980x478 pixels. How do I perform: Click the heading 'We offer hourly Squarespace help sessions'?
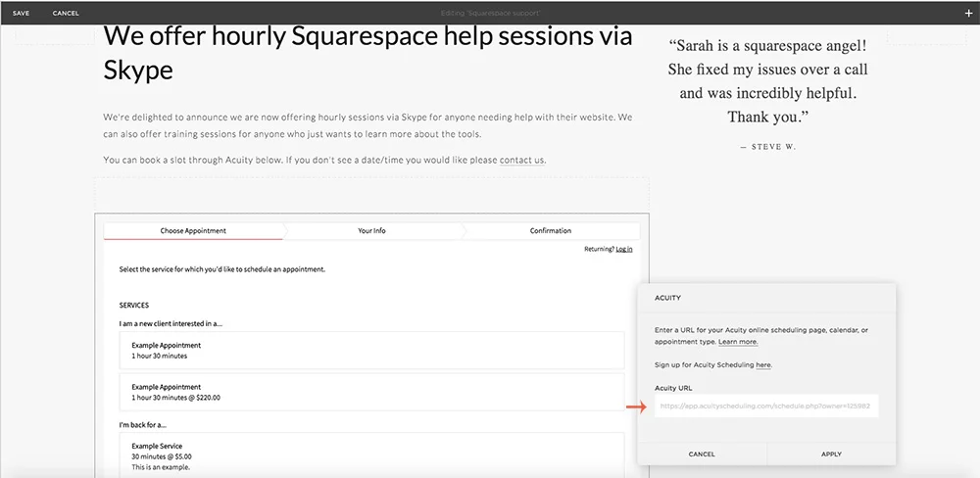[x=368, y=53]
